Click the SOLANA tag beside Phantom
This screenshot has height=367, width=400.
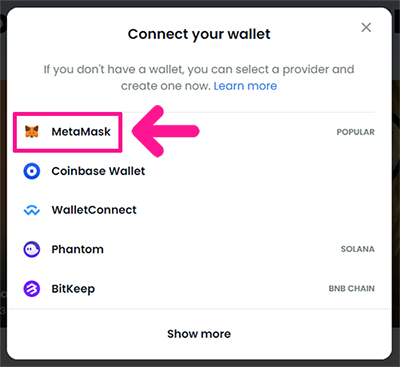point(358,249)
